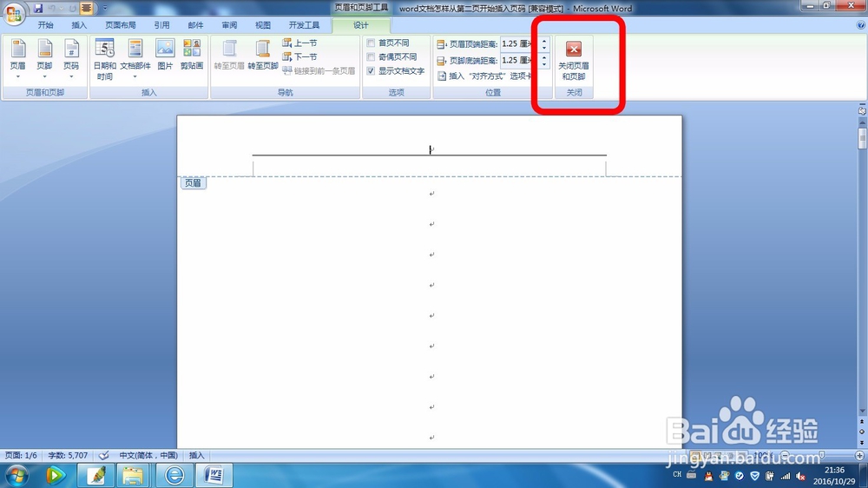Image resolution: width=868 pixels, height=488 pixels.
Task: Click the 页眉顶端距离 value field
Action: tap(518, 43)
